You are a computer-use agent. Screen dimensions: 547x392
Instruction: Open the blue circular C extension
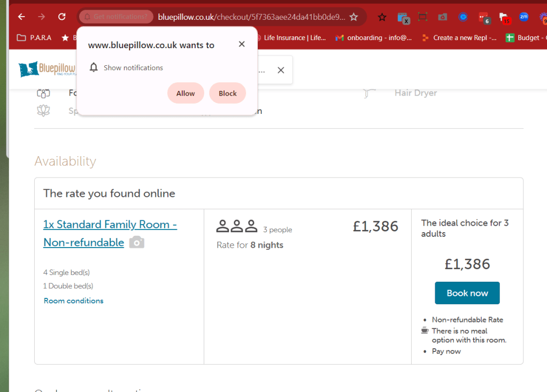pyautogui.click(x=463, y=17)
